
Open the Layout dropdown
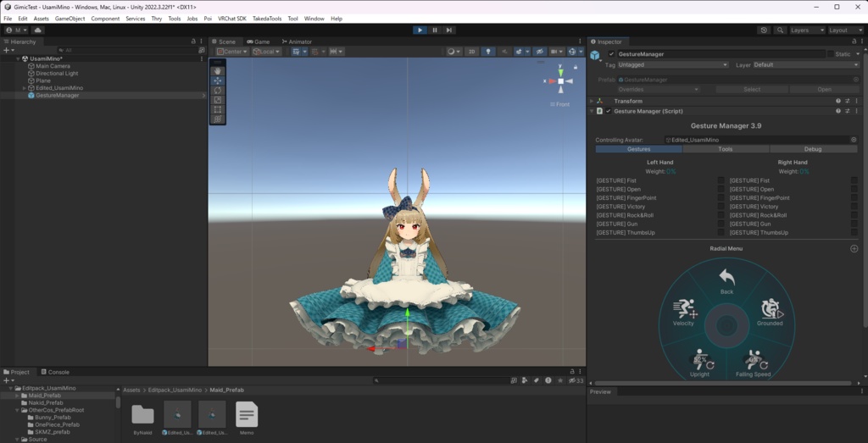845,30
